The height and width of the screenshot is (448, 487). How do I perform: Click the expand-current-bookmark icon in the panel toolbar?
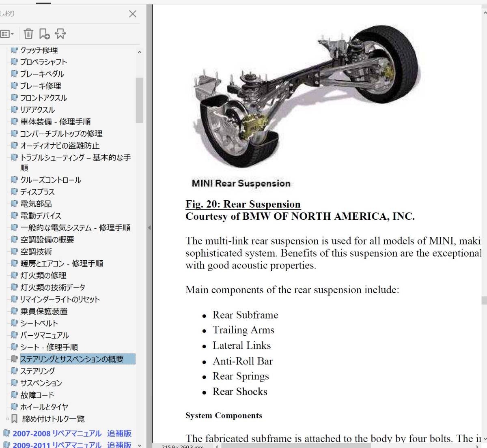point(60,34)
